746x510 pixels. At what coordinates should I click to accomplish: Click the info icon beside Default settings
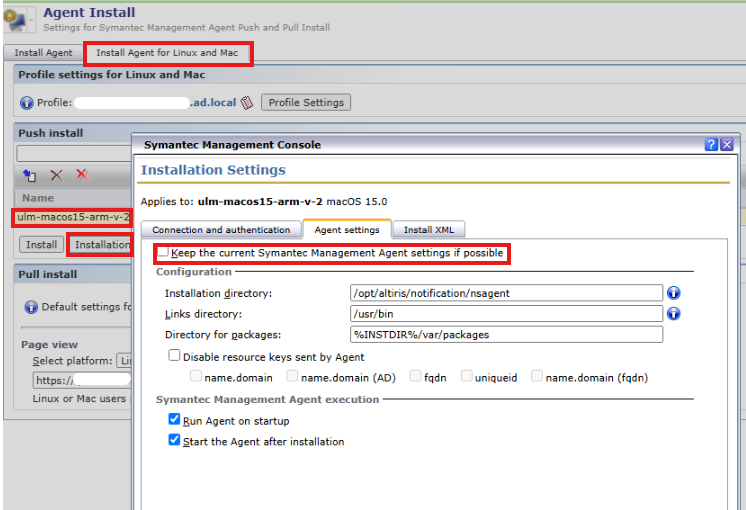pyautogui.click(x=31, y=307)
